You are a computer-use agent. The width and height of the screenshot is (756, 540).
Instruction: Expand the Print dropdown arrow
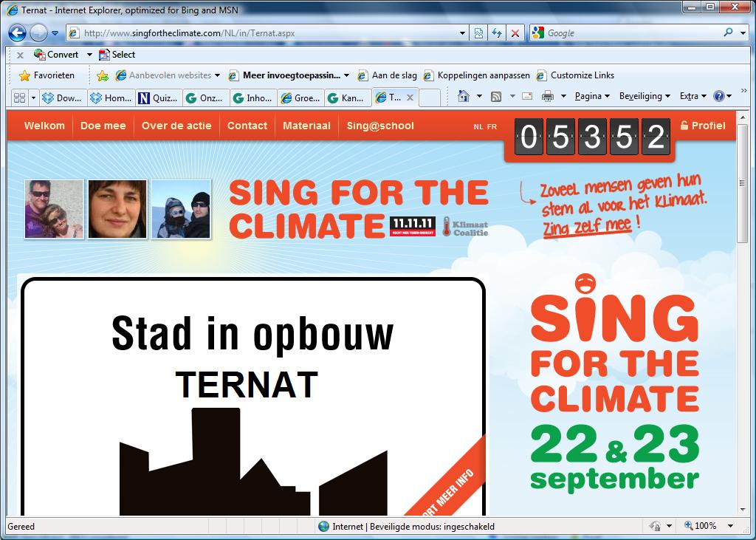(x=563, y=97)
